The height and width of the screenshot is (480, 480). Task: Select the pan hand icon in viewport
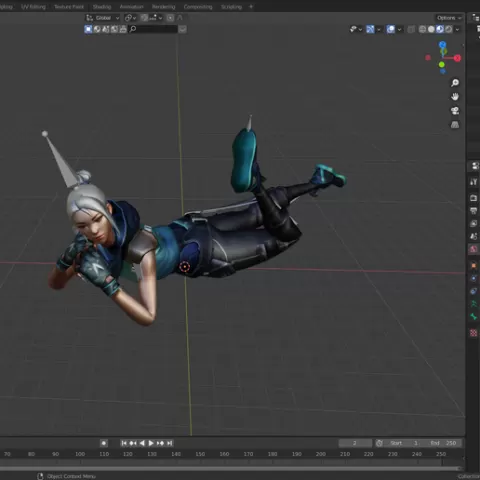click(455, 97)
